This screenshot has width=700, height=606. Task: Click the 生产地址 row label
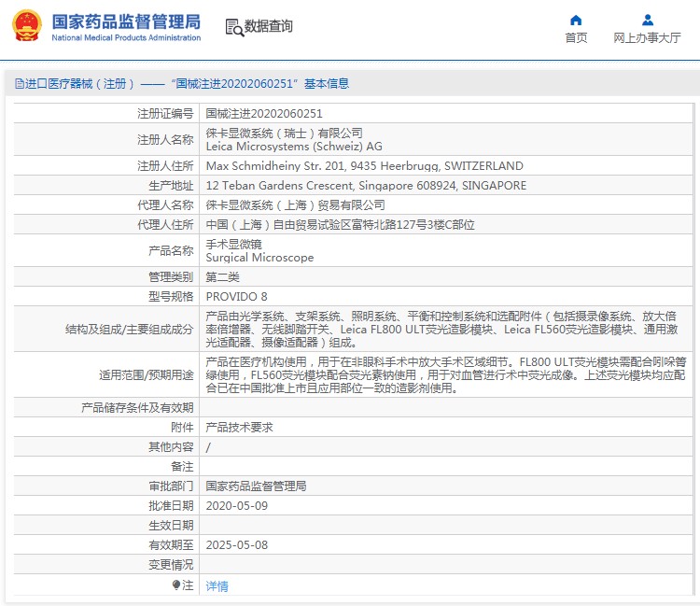tap(171, 185)
